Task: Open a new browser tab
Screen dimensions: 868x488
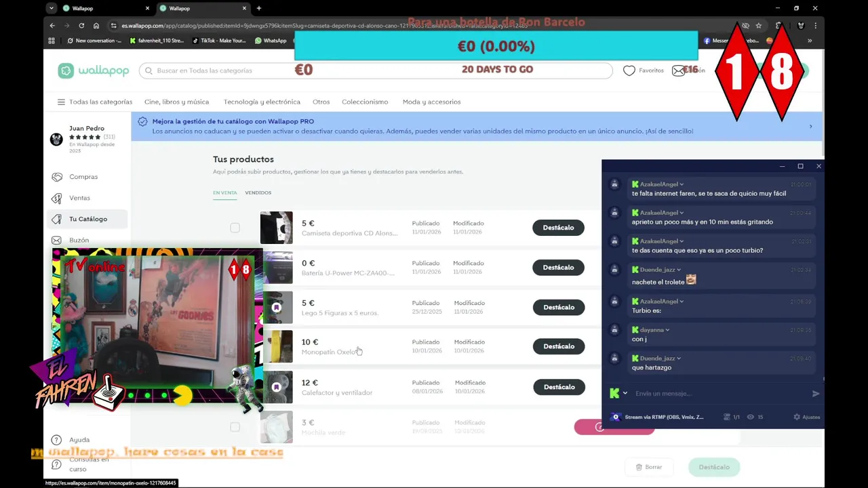Action: (259, 8)
